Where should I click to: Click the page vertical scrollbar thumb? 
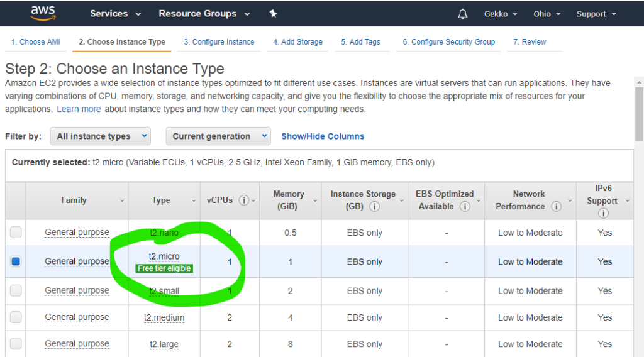click(639, 114)
